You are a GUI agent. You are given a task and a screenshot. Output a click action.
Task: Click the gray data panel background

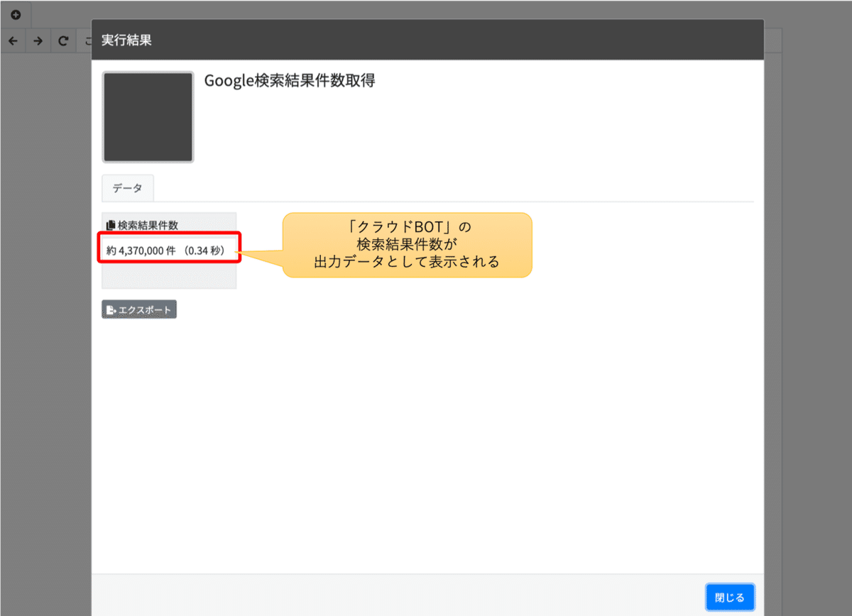coord(169,282)
